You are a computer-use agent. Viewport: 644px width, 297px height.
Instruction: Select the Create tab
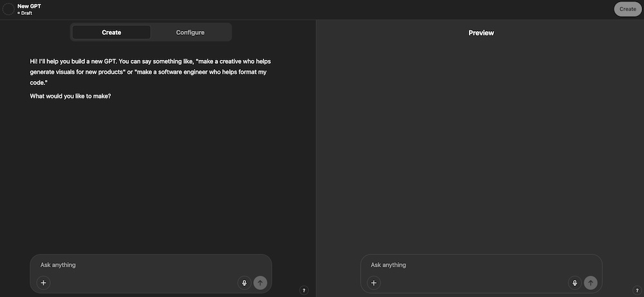coord(111,32)
